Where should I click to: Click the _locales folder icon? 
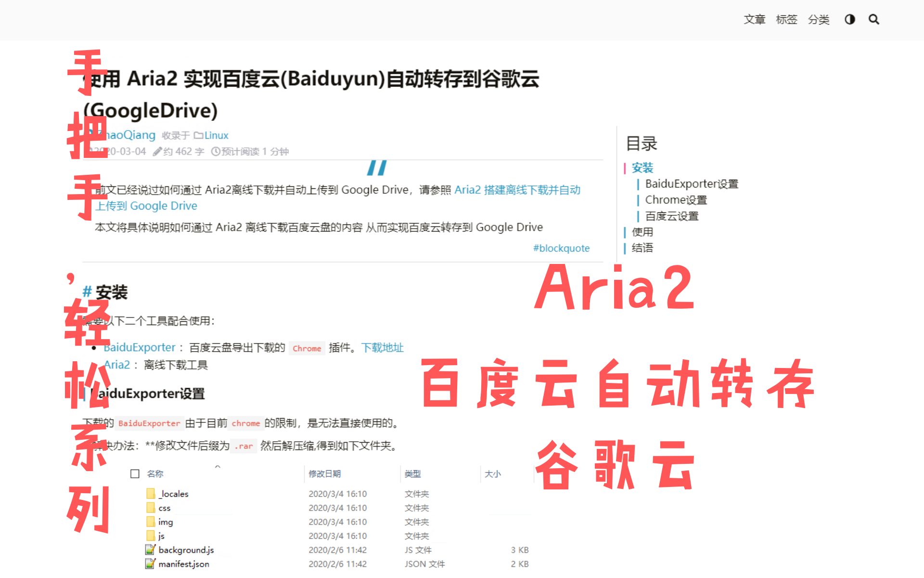pos(151,493)
